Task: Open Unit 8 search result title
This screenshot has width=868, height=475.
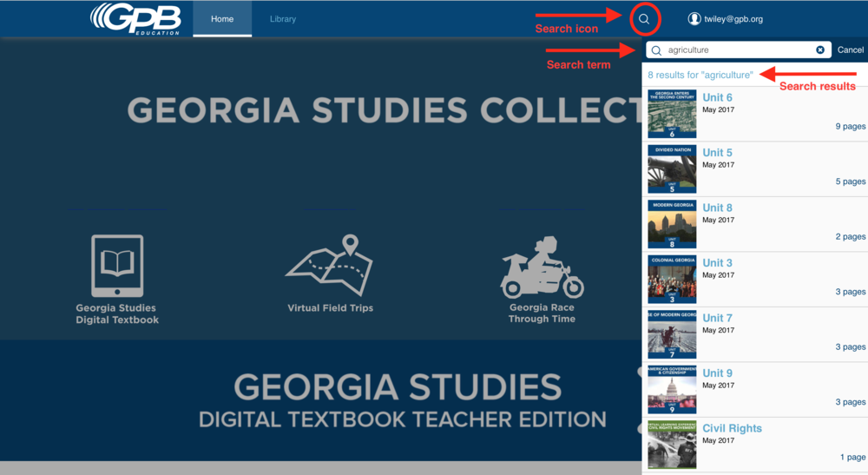Action: tap(718, 208)
